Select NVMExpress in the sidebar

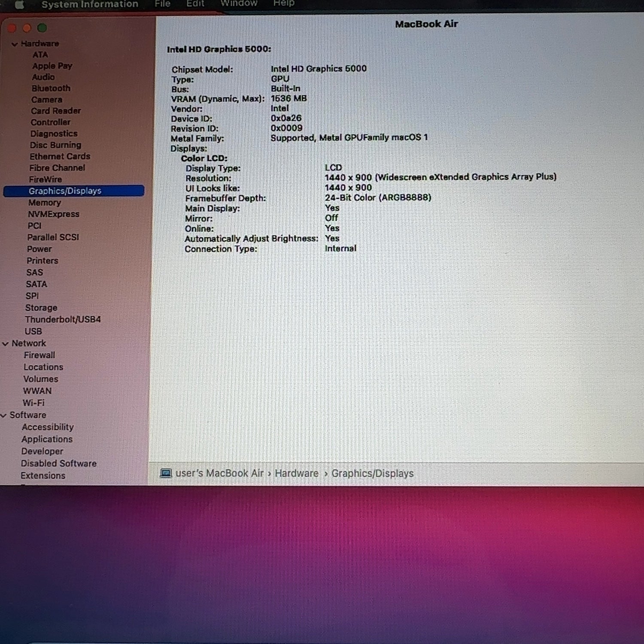pos(54,214)
